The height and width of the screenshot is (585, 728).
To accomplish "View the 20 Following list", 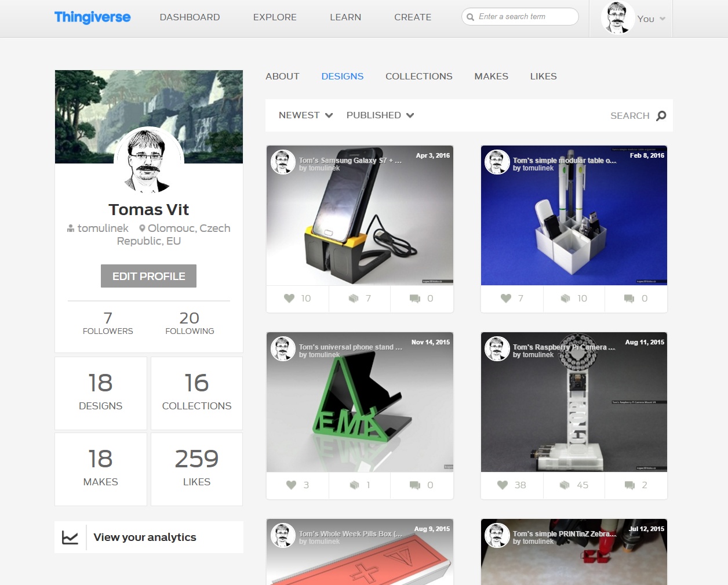I will pyautogui.click(x=190, y=323).
